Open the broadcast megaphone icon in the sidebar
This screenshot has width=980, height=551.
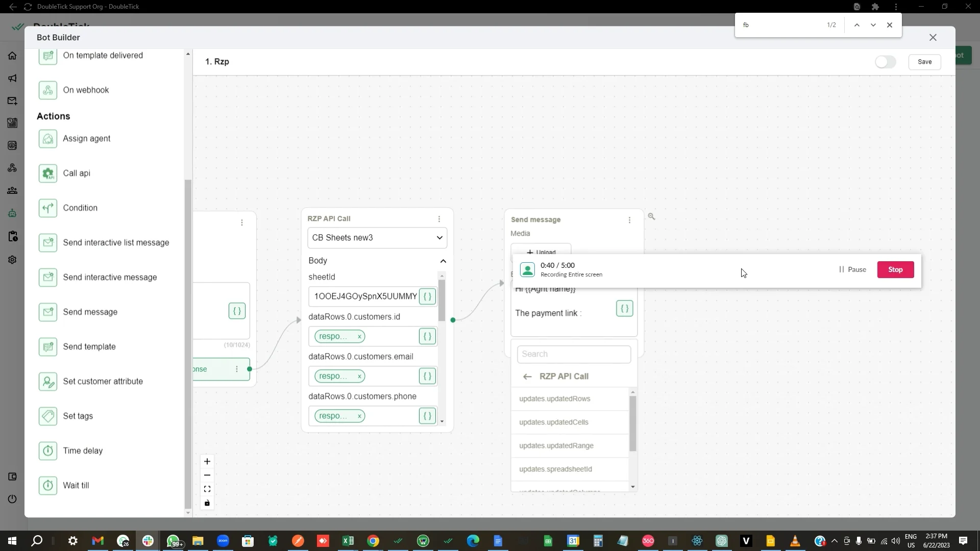tap(12, 78)
